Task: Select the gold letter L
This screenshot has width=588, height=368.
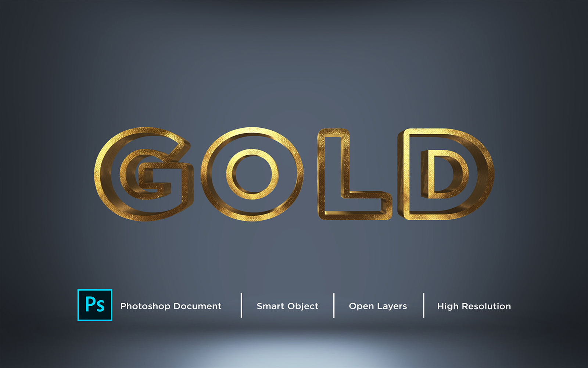Action: pos(332,173)
